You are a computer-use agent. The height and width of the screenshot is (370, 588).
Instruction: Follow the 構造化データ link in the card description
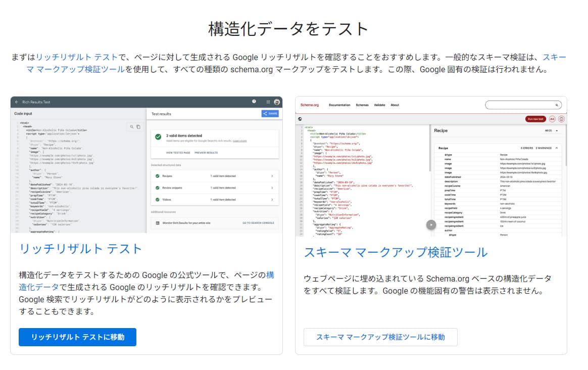tap(39, 287)
